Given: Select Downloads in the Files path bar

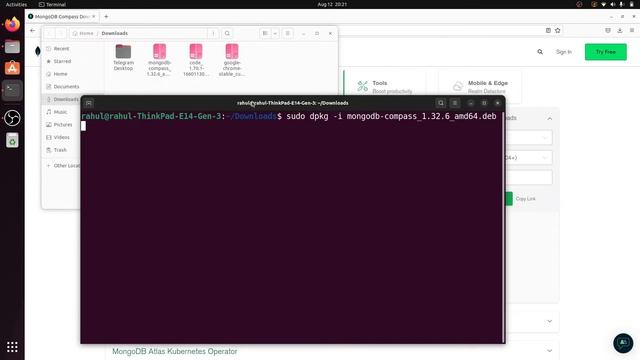Looking at the screenshot, I should pos(115,33).
